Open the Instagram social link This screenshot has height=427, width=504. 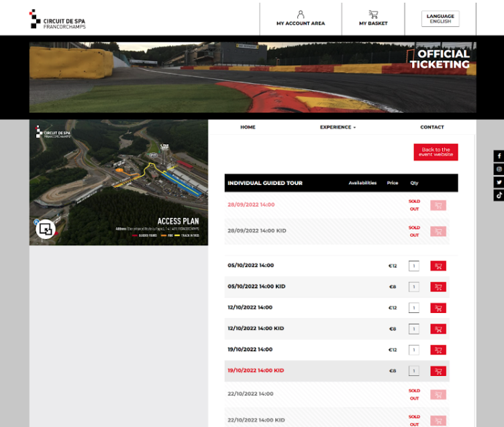pos(499,170)
